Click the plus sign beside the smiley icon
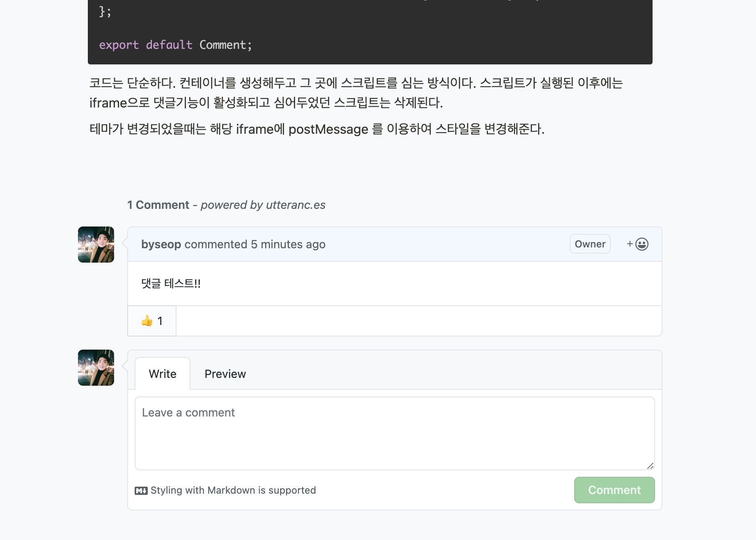 629,244
